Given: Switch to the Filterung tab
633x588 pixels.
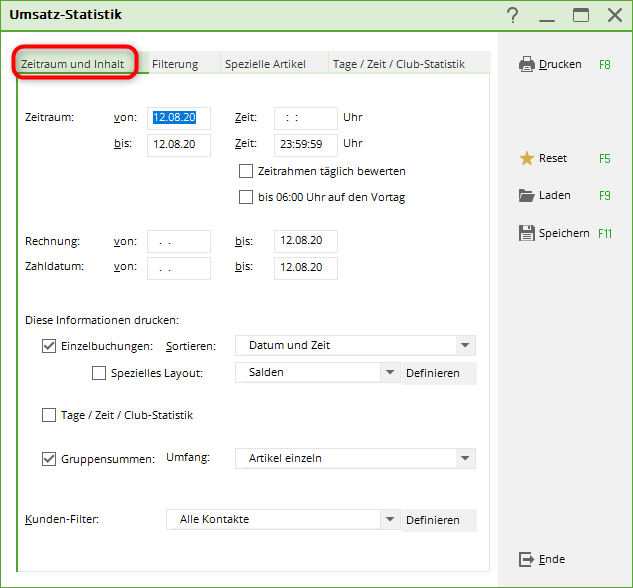Looking at the screenshot, I should pyautogui.click(x=175, y=64).
